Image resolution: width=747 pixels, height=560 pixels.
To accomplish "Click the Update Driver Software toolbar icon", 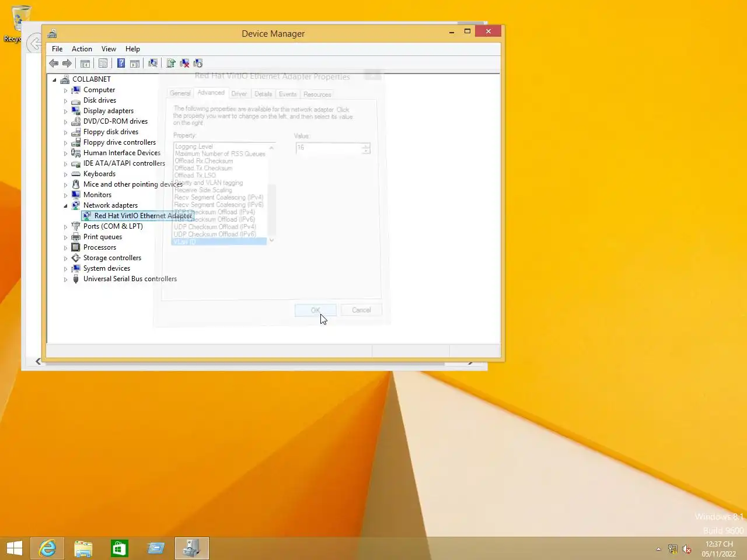I will click(x=171, y=63).
